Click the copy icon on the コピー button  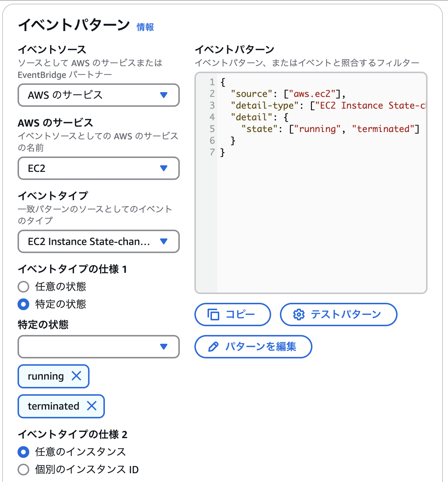point(213,315)
